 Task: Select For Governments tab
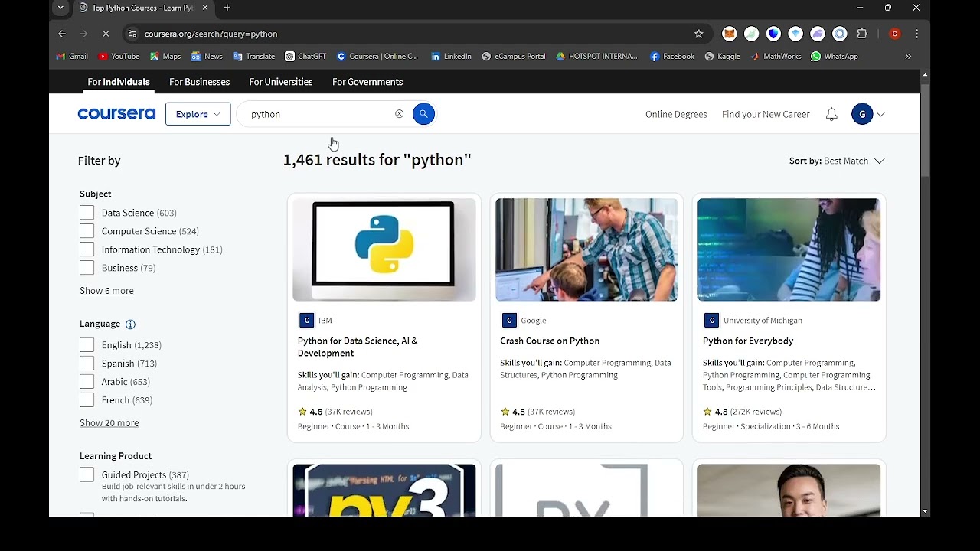tap(367, 82)
